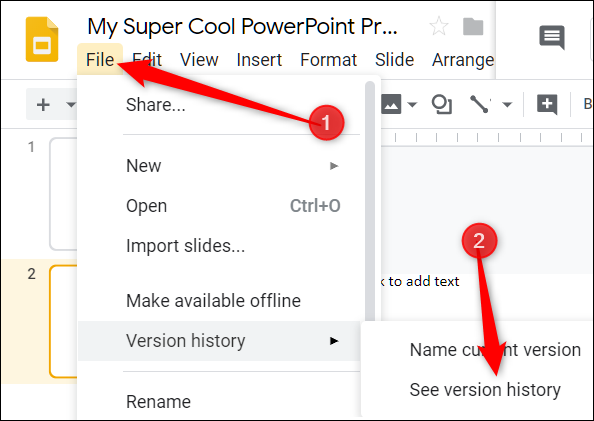Viewport: 594px width, 421px height.
Task: Choose Name current version
Action: point(495,350)
